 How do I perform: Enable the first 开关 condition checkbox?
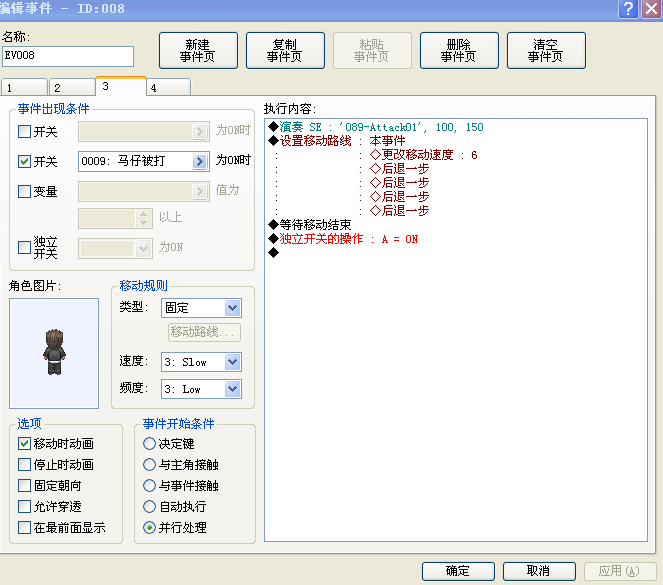pos(25,131)
